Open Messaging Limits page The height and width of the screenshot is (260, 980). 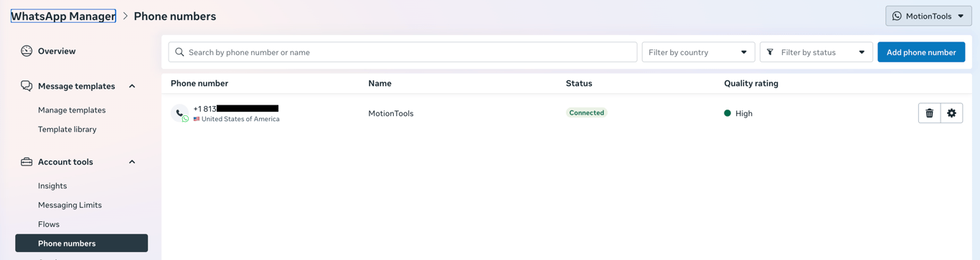coord(70,205)
